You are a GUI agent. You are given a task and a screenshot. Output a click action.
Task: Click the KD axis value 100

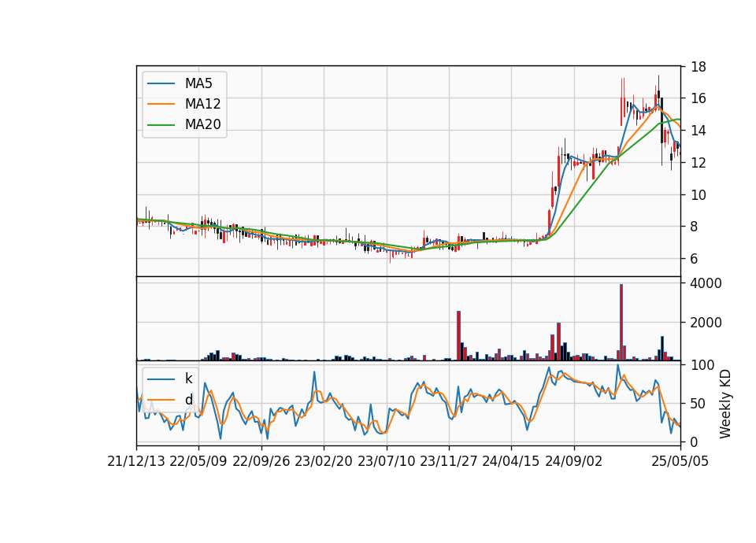pyautogui.click(x=702, y=365)
